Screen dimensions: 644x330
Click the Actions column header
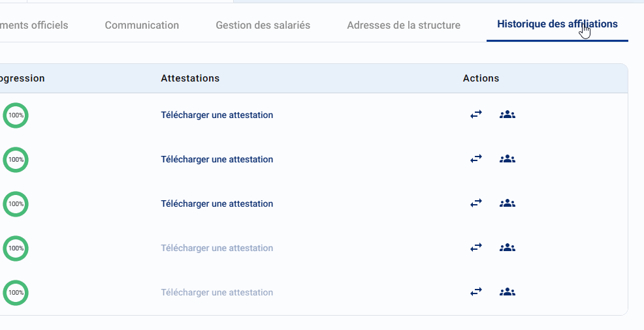481,78
